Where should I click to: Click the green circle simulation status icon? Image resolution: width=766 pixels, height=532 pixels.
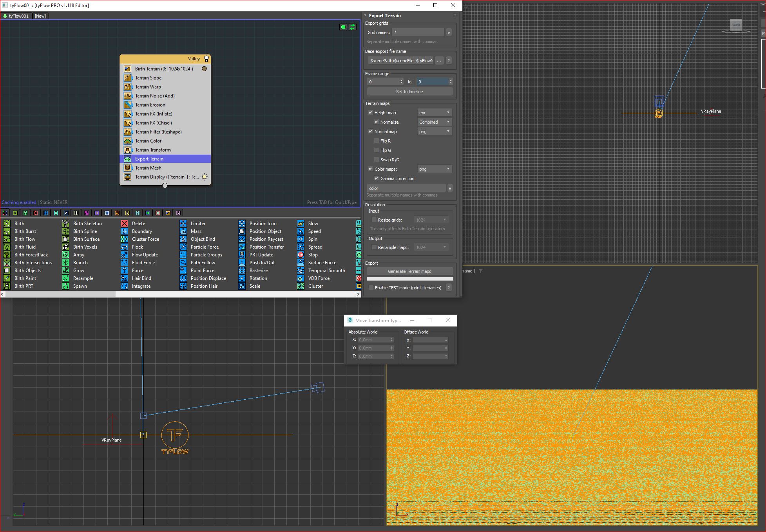tap(343, 27)
